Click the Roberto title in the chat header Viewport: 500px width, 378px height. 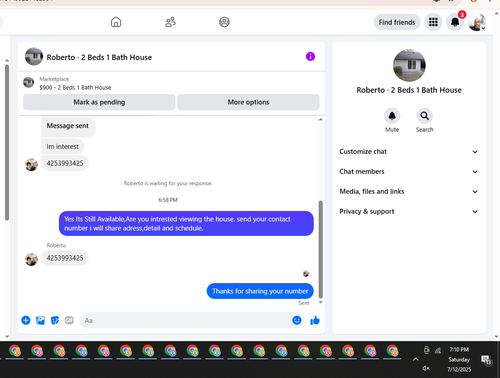pyautogui.click(x=99, y=57)
